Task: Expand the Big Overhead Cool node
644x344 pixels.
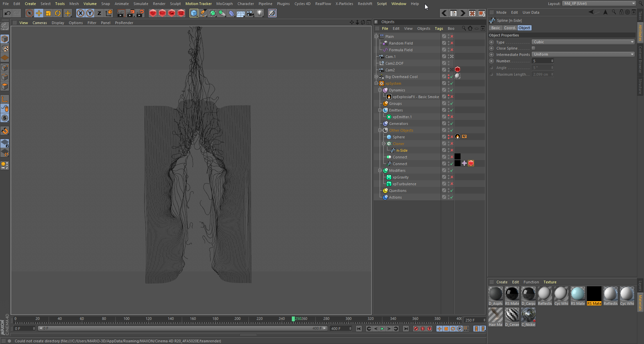Action: [376, 77]
